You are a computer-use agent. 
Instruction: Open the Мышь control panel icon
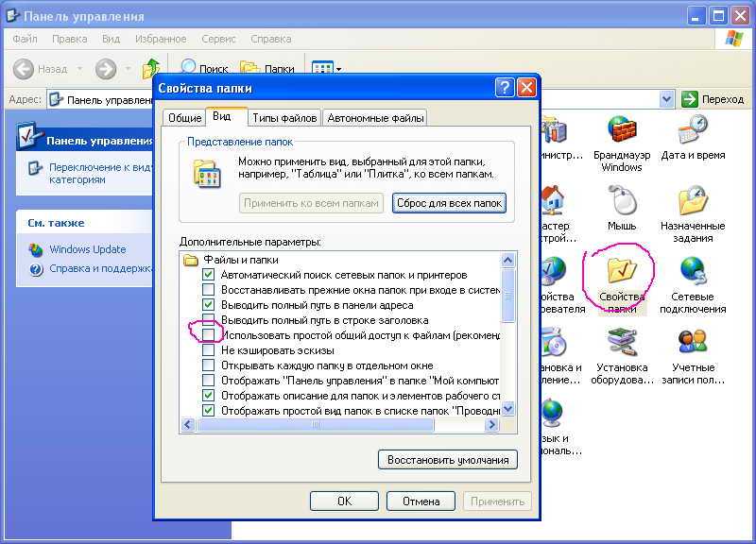622,200
